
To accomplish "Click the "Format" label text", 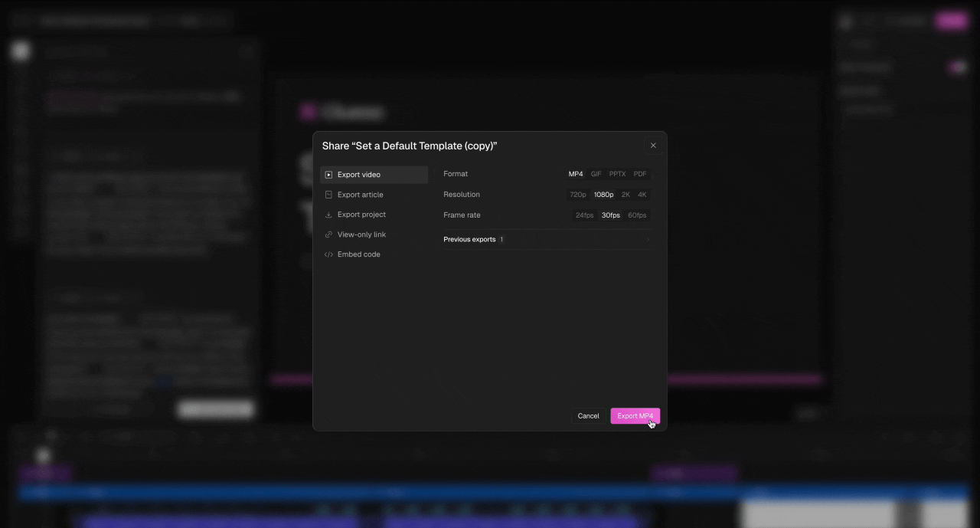I will [x=456, y=174].
